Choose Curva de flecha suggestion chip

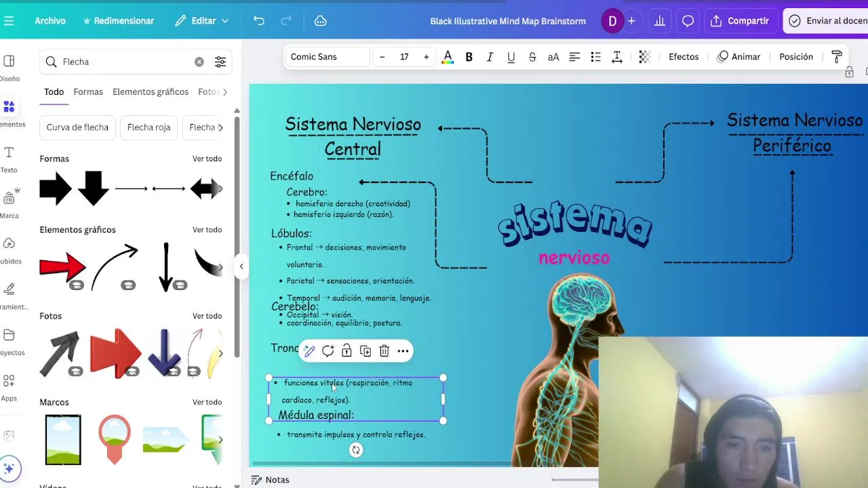point(77,127)
